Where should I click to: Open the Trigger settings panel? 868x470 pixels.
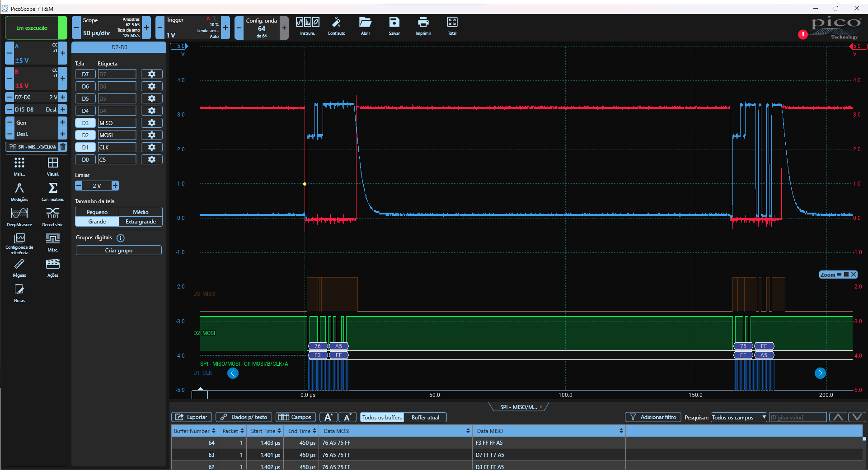click(x=192, y=28)
